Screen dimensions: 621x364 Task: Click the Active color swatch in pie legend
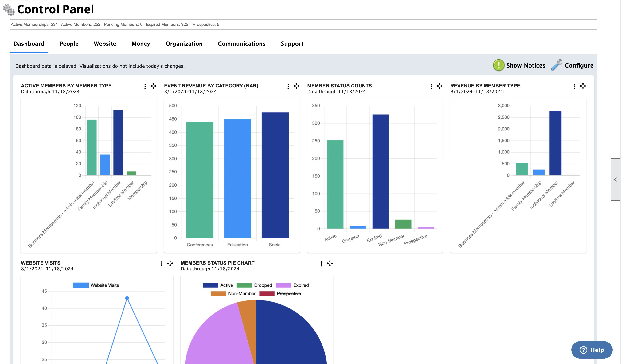pyautogui.click(x=210, y=285)
